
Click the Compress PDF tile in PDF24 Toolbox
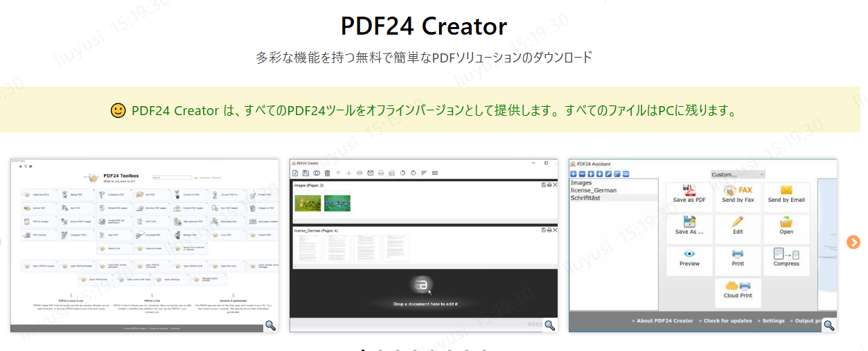pyautogui.click(x=114, y=195)
